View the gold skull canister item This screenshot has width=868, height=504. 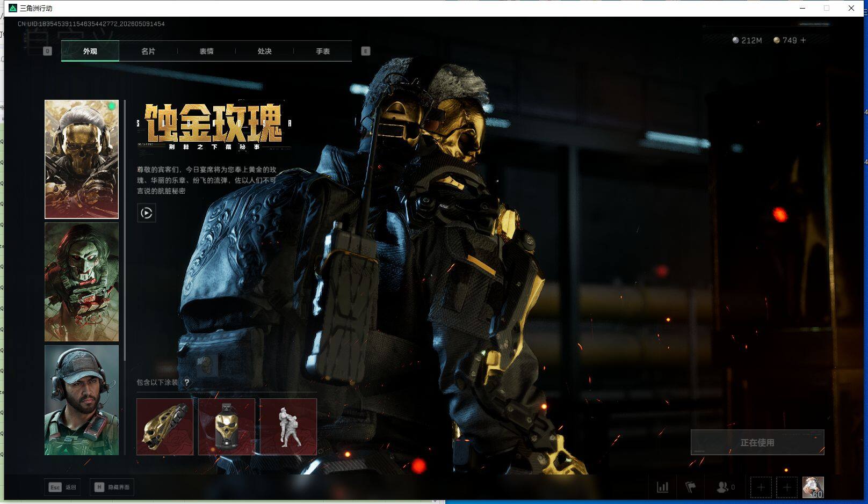(227, 427)
